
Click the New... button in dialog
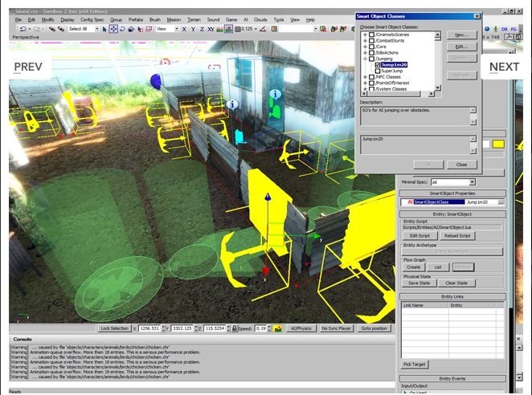462,35
